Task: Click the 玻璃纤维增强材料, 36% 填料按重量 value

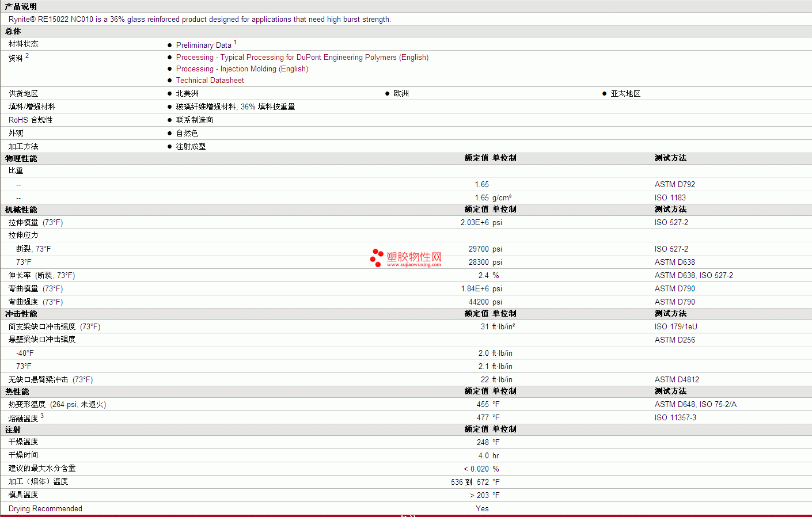Action: click(x=236, y=107)
